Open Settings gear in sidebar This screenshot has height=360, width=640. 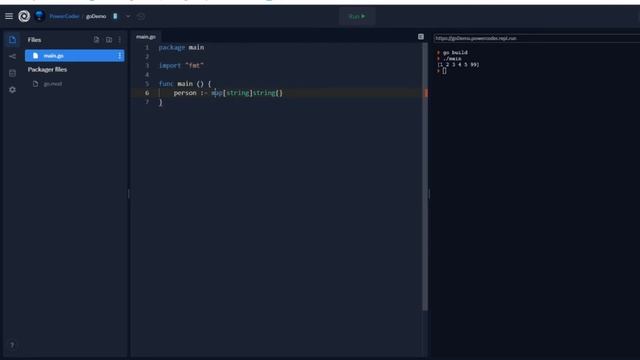[12, 90]
